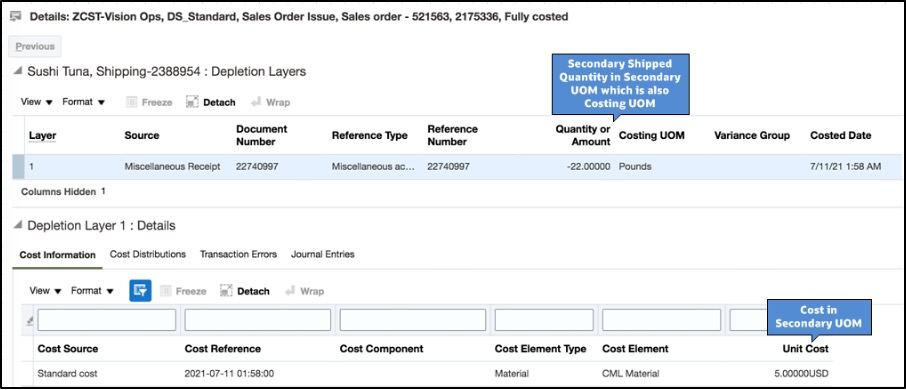
Task: Click document number 22740997 cell
Action: coord(257,166)
